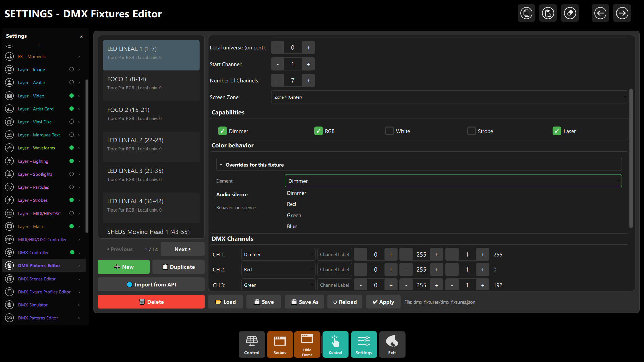Open the Element dropdown showing Dimmer
Image resolution: width=644 pixels, height=362 pixels.
[x=453, y=181]
